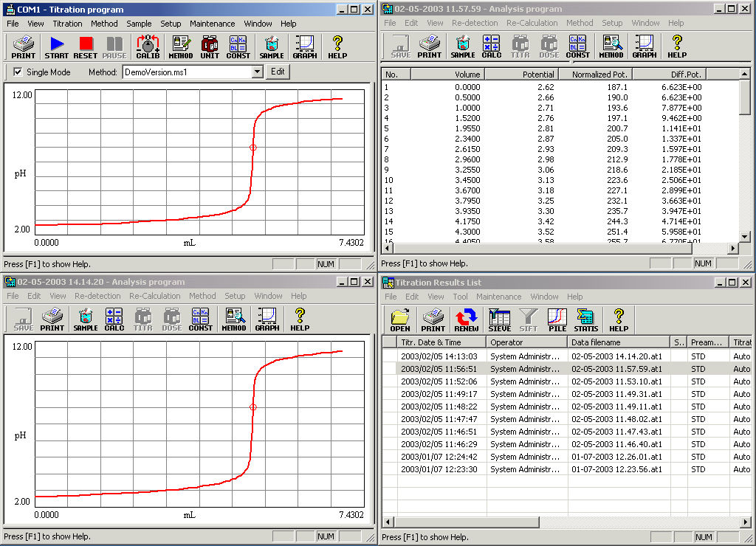Click Potential column header
Screen dimensions: 756x546
522,75
